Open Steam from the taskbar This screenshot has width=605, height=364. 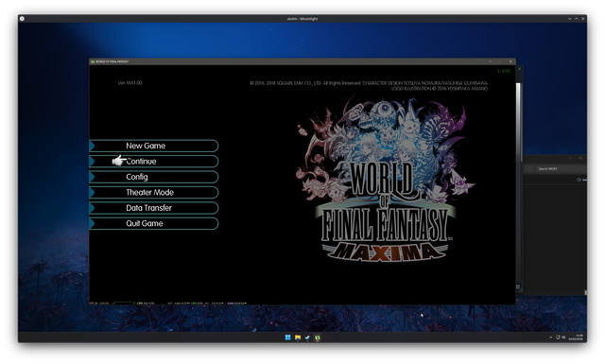coord(307,338)
